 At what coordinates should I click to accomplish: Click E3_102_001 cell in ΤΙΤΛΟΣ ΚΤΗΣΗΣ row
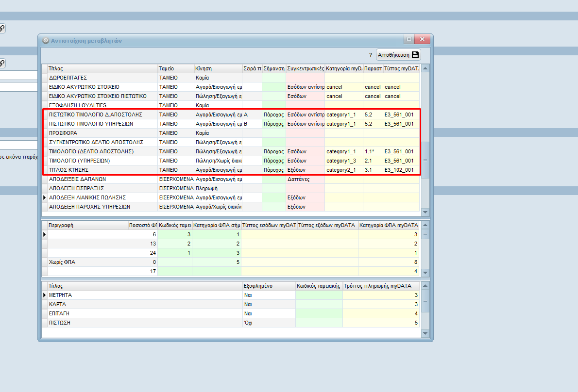coord(401,170)
